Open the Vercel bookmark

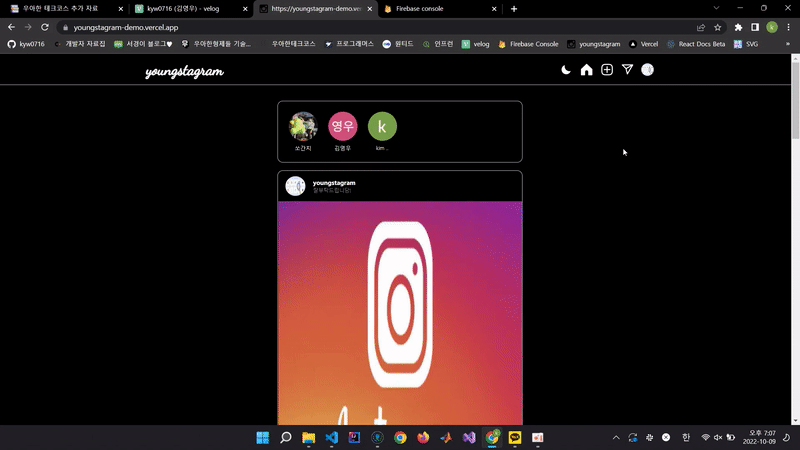[x=643, y=44]
